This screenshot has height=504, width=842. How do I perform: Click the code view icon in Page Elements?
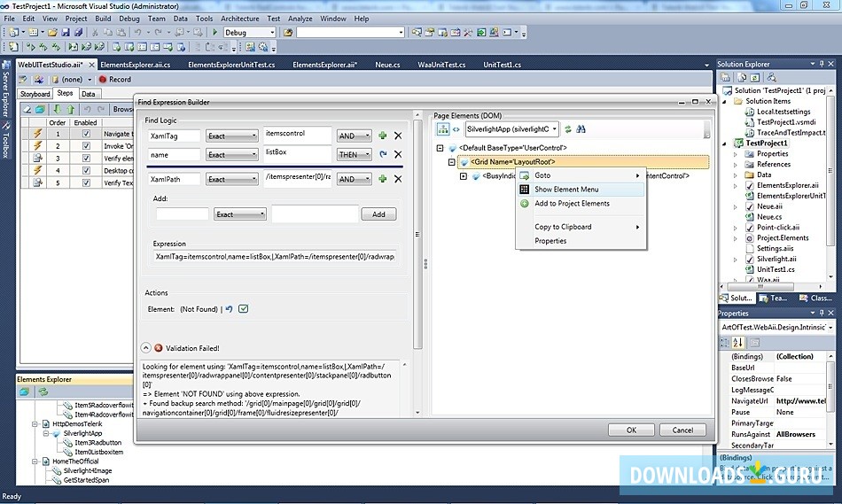[456, 129]
